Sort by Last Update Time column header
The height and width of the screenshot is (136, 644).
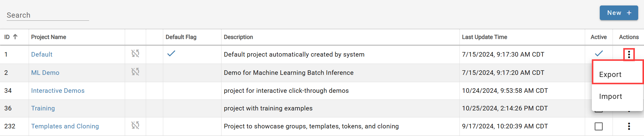coord(484,37)
